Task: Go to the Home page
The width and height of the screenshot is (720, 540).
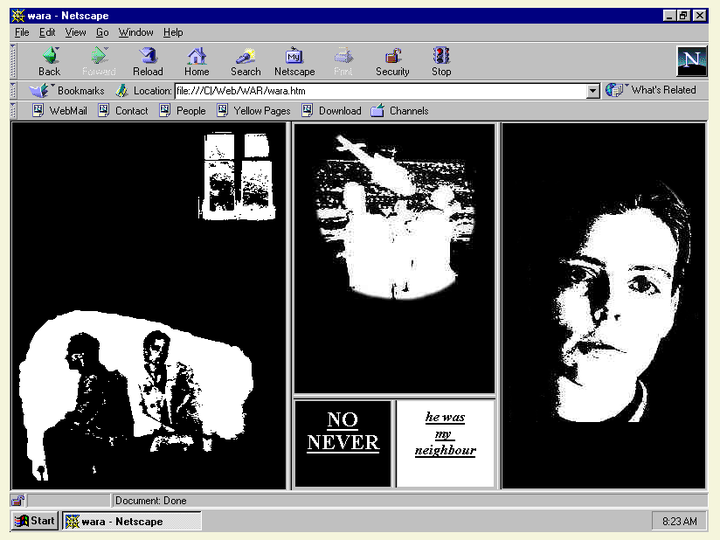Action: (x=197, y=61)
